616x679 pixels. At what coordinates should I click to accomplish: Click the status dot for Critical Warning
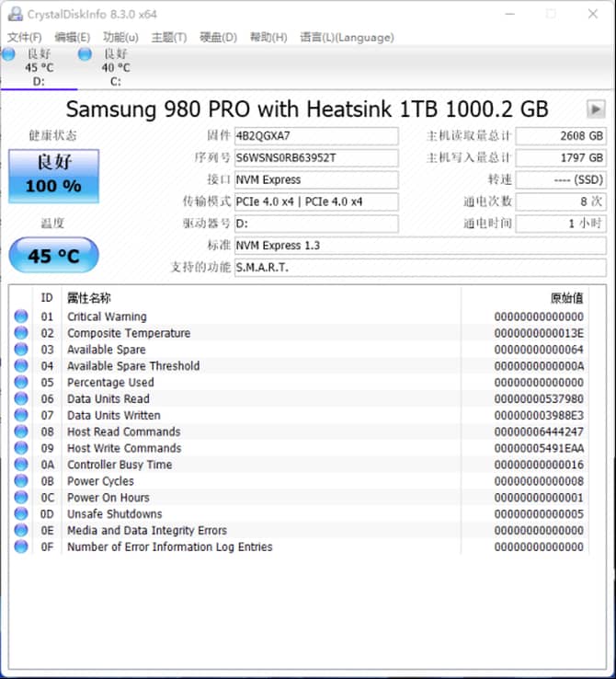click(x=21, y=316)
